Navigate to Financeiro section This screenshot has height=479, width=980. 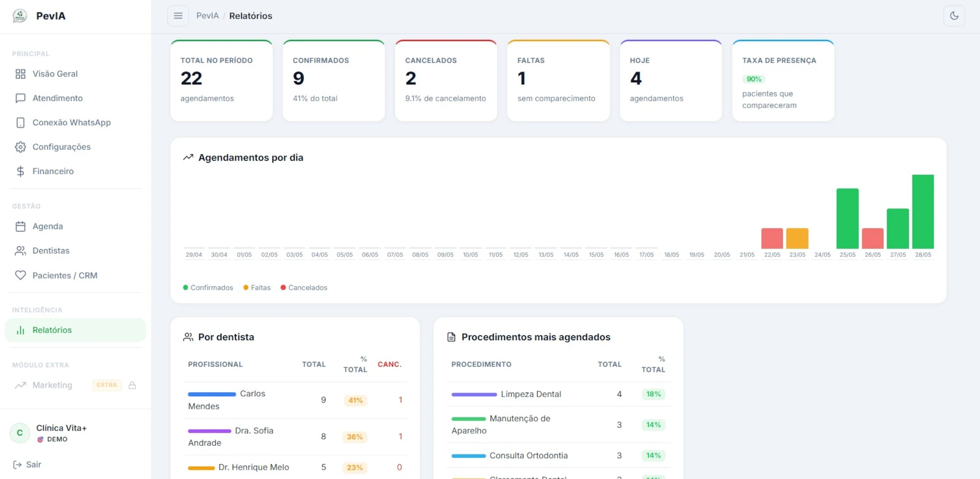75,171
